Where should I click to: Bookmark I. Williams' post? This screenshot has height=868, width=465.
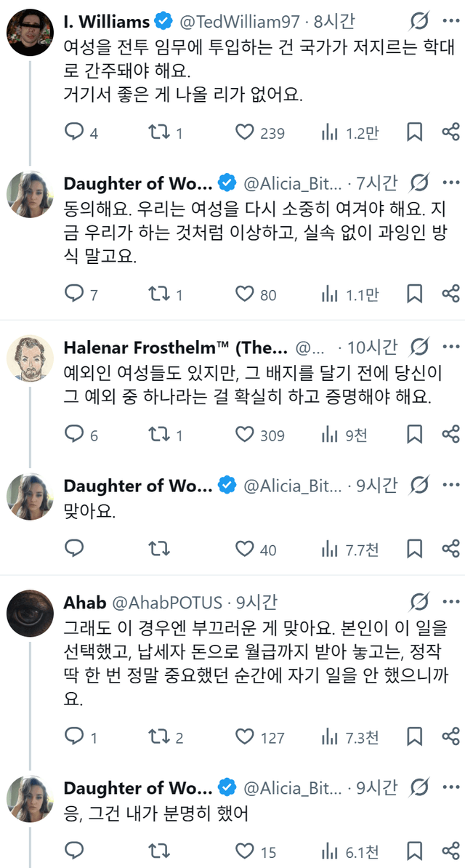(x=414, y=132)
